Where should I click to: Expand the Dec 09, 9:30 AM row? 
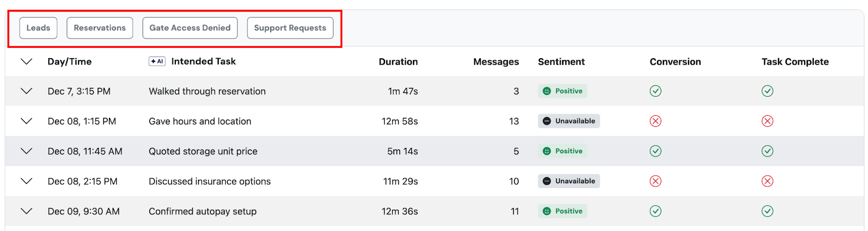point(27,211)
